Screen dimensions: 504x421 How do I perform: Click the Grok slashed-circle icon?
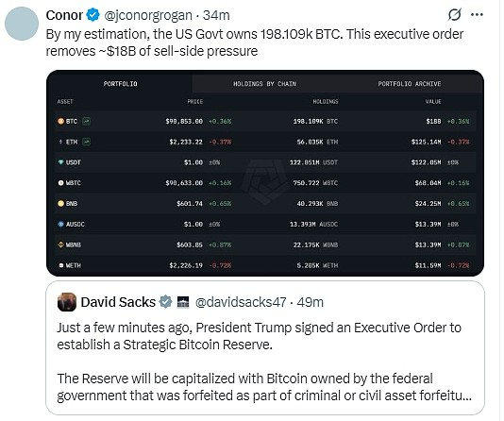point(455,14)
